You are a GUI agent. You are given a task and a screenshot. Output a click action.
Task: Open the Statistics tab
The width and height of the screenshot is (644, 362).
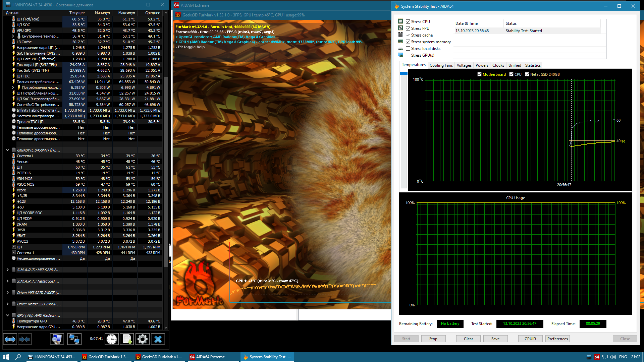click(533, 65)
